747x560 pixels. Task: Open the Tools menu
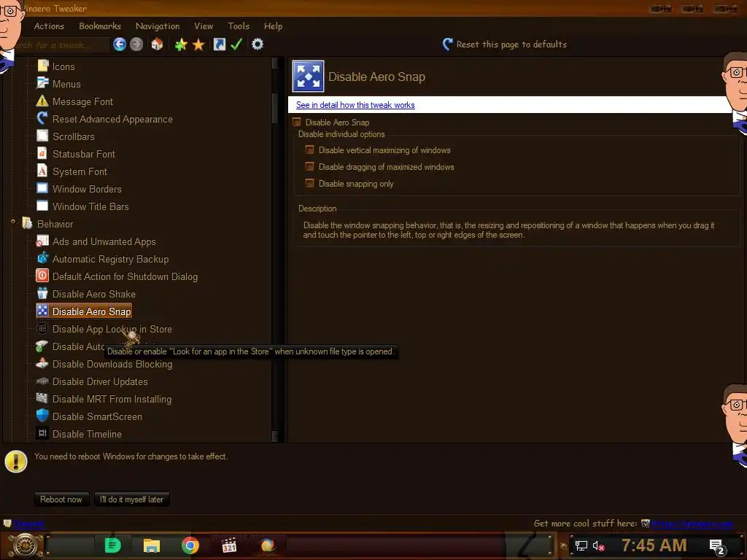click(x=239, y=26)
